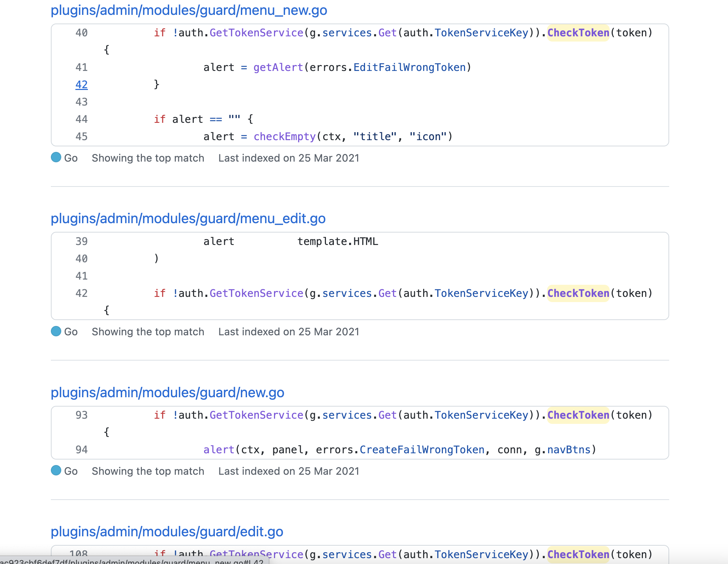Click the checkEmpty function call on line 45
728x564 pixels.
pos(284,137)
